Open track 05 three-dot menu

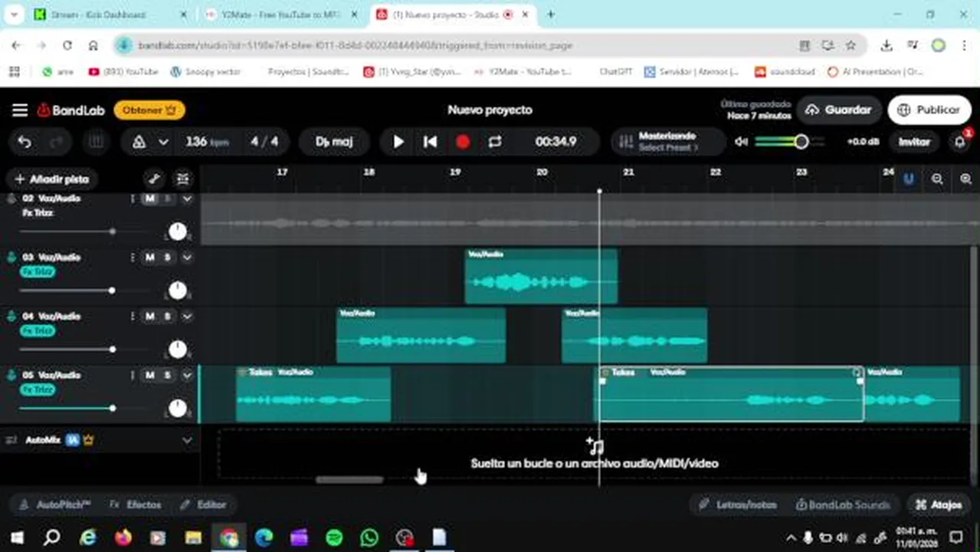(x=133, y=376)
